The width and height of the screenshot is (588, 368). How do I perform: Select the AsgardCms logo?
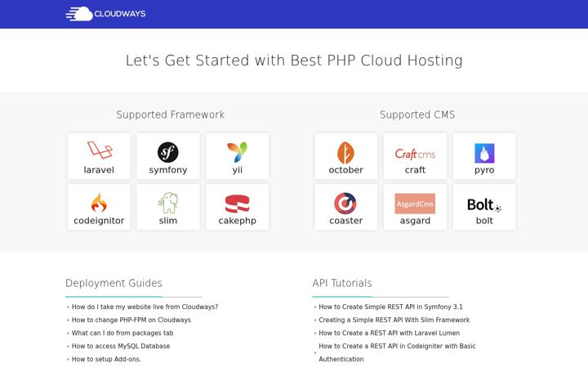pyautogui.click(x=415, y=204)
